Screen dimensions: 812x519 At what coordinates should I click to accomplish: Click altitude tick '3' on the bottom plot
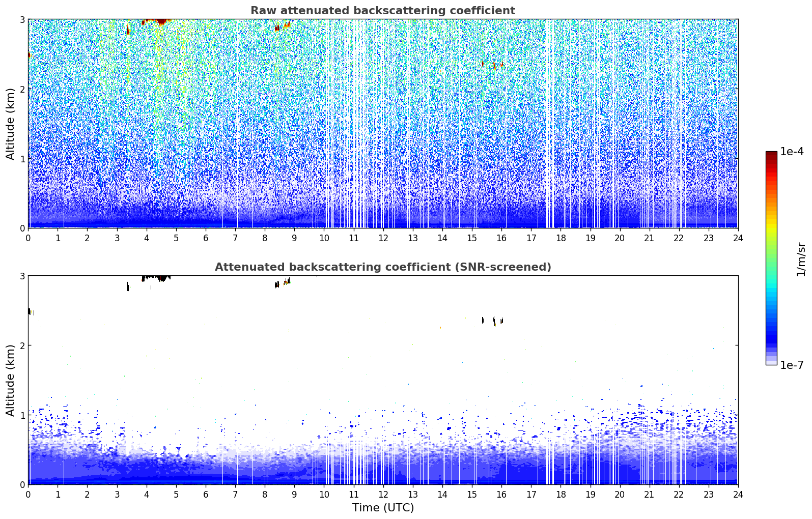pos(22,276)
